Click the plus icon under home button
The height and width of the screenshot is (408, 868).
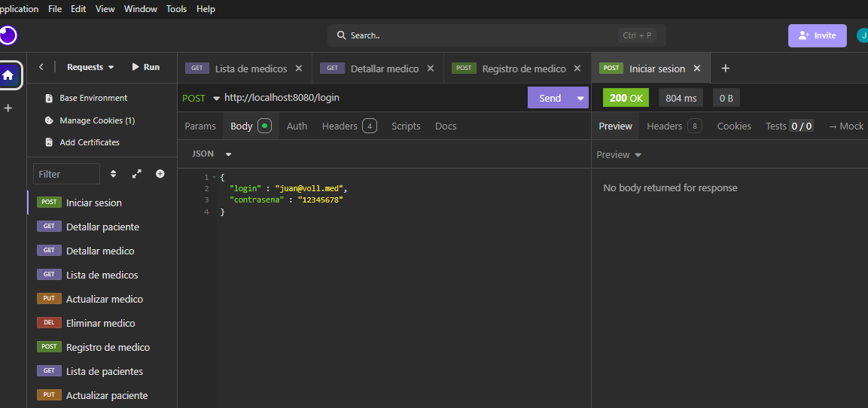pyautogui.click(x=8, y=108)
